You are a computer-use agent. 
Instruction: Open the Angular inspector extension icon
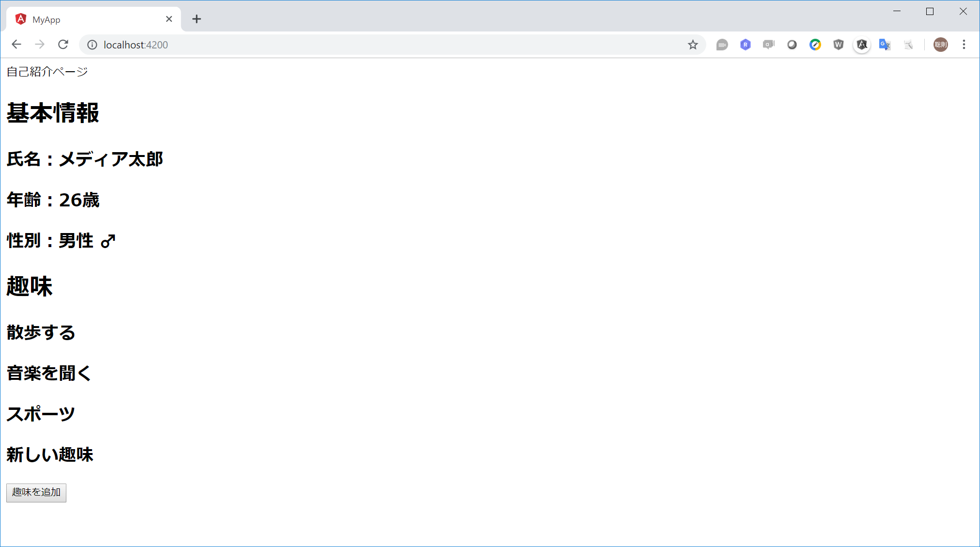pos(862,45)
